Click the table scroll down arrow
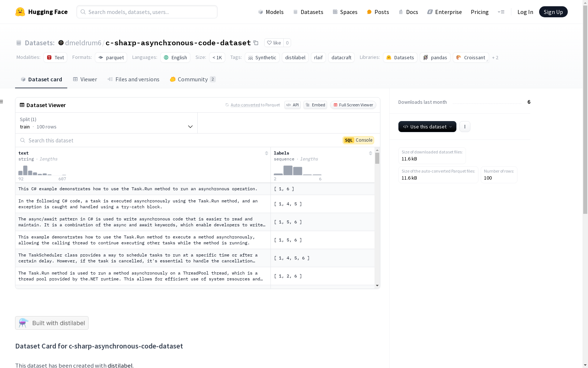The image size is (588, 368). [x=377, y=286]
